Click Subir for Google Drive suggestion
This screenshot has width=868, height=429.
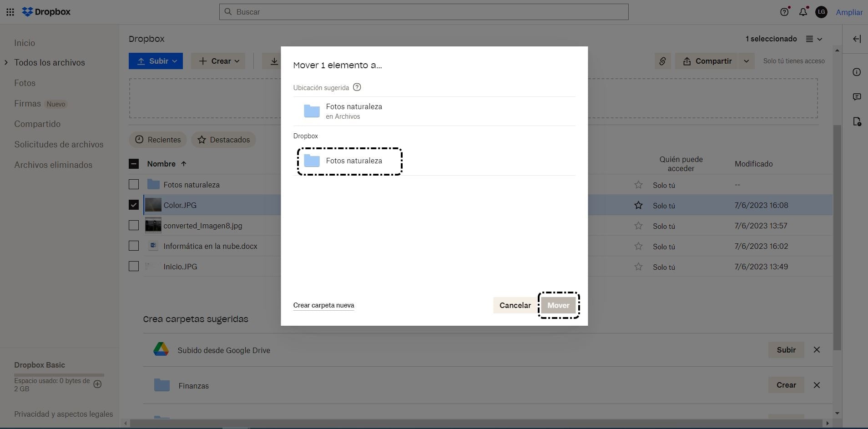(786, 350)
